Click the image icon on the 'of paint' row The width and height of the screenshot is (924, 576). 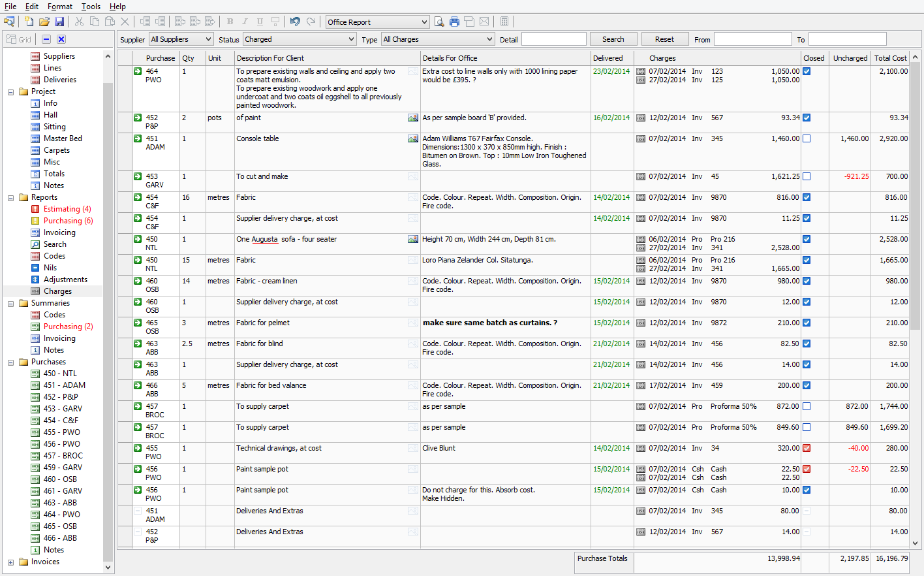413,118
